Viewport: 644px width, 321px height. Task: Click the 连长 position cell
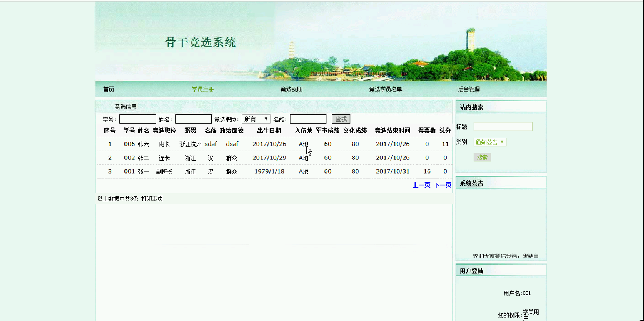coord(164,158)
